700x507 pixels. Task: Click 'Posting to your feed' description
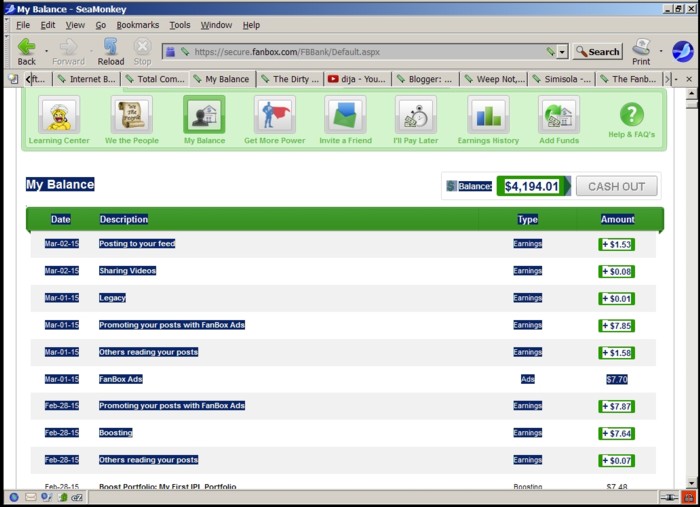coord(137,244)
